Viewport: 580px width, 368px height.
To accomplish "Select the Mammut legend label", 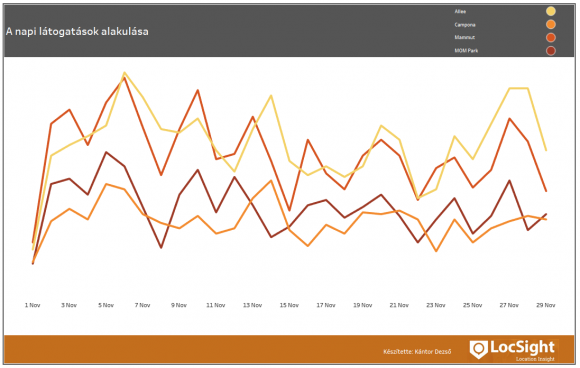I will click(465, 37).
